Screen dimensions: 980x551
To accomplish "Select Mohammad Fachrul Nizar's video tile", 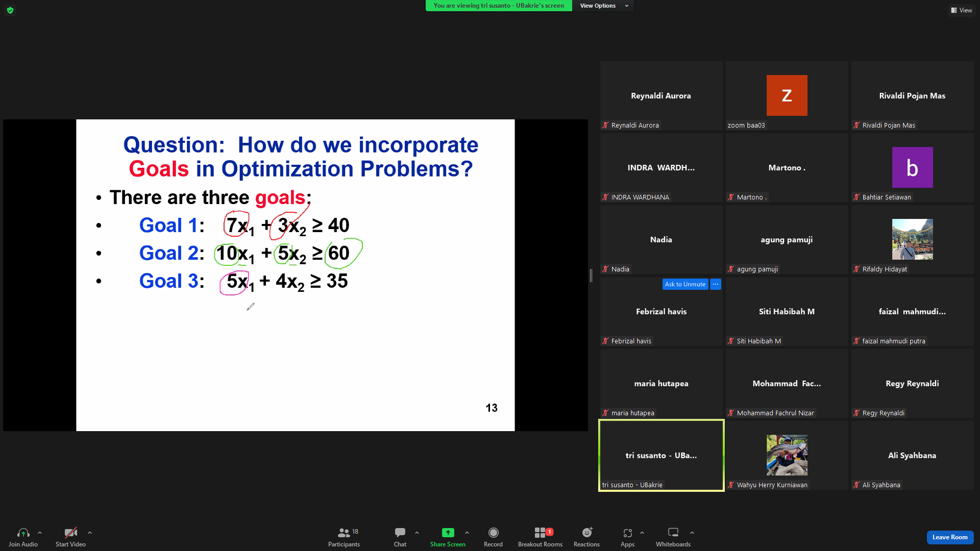I will (787, 384).
